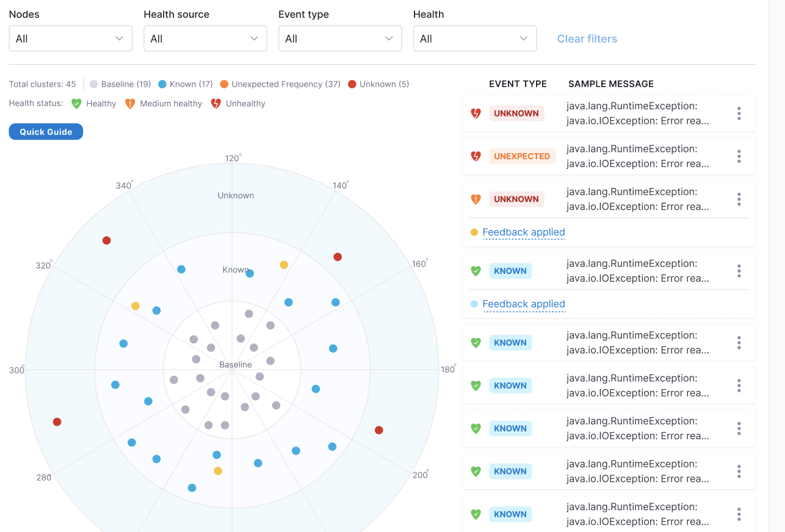Click the orange medium-healthy heart icon in list

[476, 199]
